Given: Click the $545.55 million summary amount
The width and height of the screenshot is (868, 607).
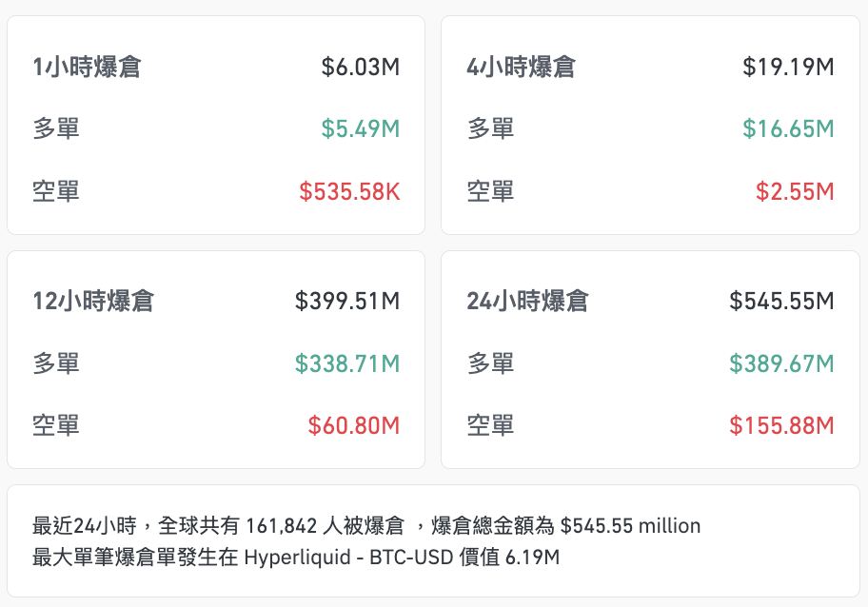Looking at the screenshot, I should (x=630, y=526).
